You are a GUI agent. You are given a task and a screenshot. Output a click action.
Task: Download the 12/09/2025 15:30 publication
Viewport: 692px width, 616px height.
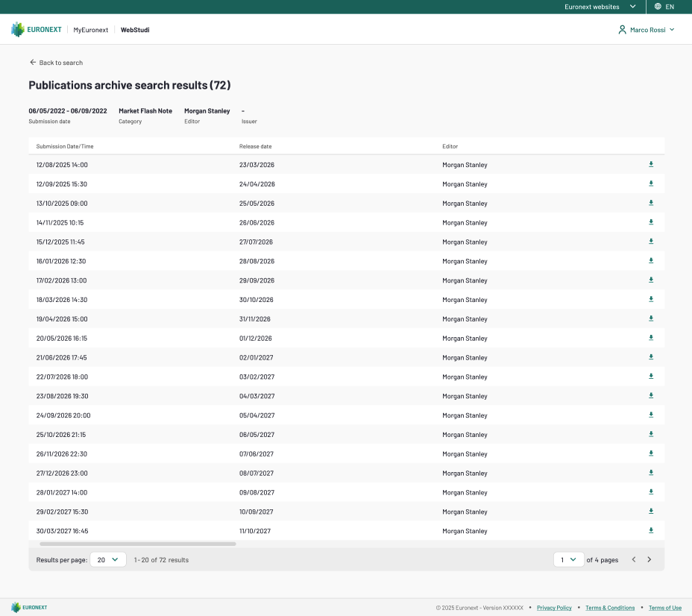point(651,183)
